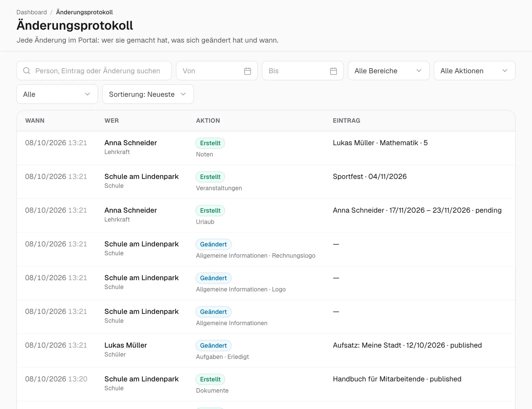532x409 pixels.
Task: Select entry Aufsatz: Meine Stadt
Action: point(407,345)
